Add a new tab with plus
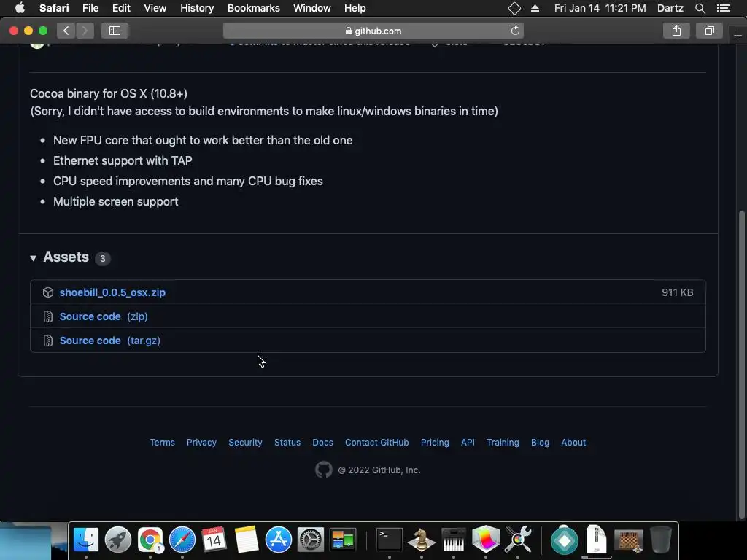Viewport: 747px width, 560px height. click(x=738, y=35)
